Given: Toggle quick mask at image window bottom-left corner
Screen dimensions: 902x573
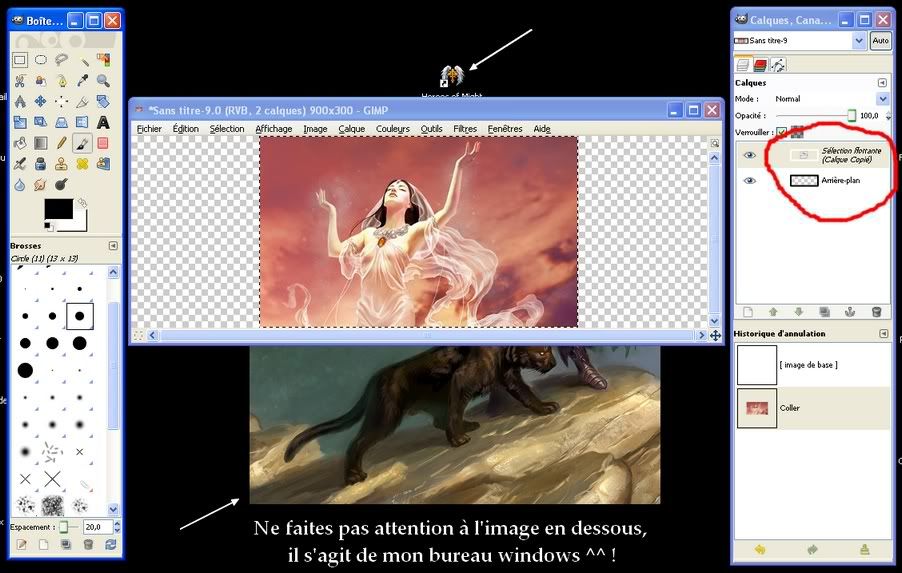Looking at the screenshot, I should (x=139, y=335).
